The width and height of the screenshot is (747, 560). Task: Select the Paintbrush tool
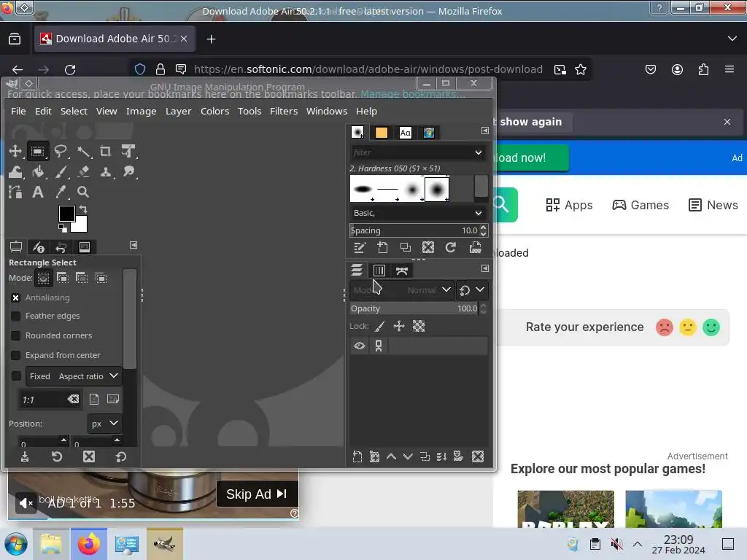coord(61,172)
